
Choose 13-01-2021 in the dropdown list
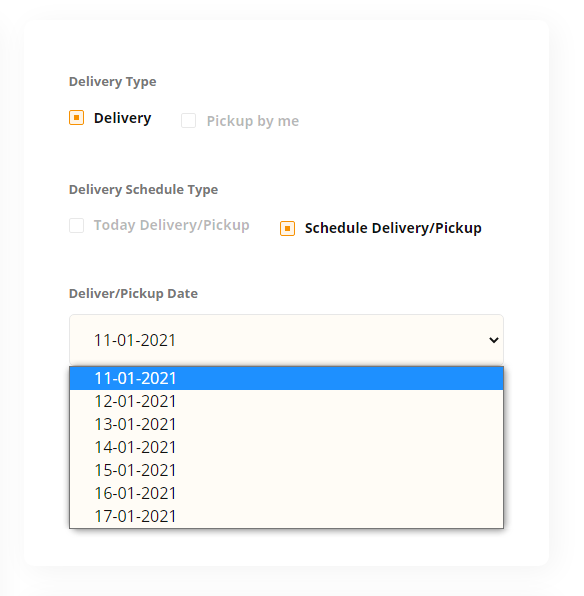pyautogui.click(x=286, y=424)
